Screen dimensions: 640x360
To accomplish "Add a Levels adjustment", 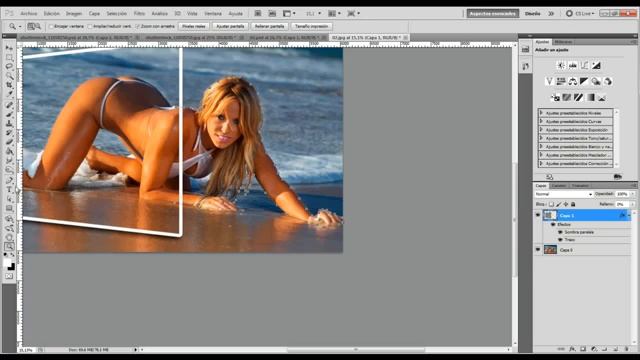I will point(573,65).
